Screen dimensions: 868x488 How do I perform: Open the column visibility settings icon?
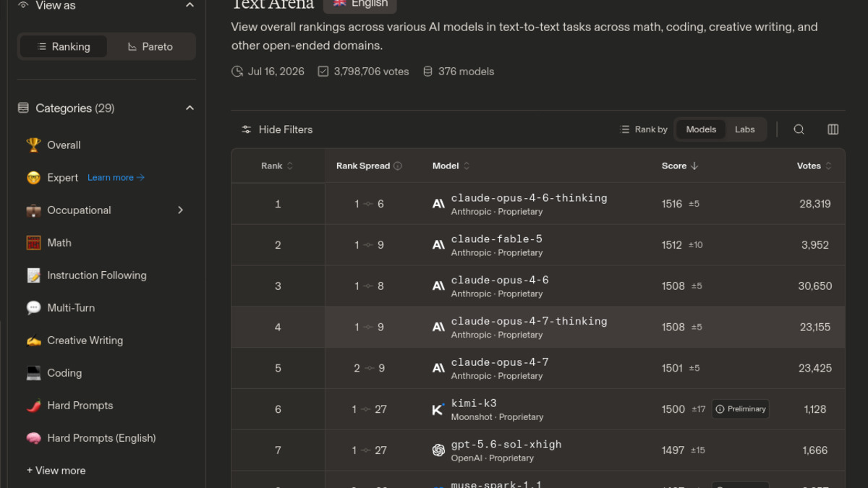click(833, 129)
